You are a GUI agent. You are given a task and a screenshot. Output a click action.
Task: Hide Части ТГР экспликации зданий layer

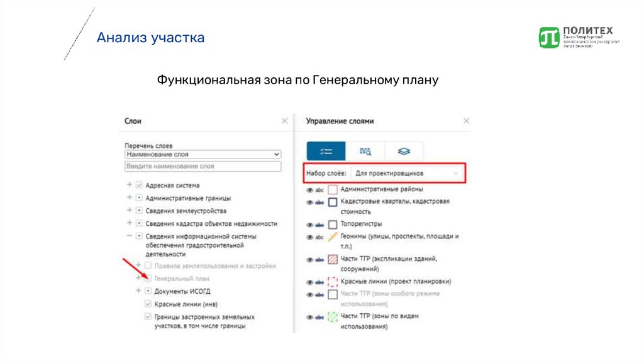(x=310, y=260)
